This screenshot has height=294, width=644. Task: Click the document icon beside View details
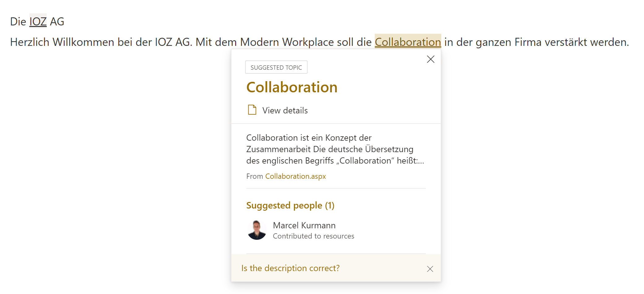[252, 110]
